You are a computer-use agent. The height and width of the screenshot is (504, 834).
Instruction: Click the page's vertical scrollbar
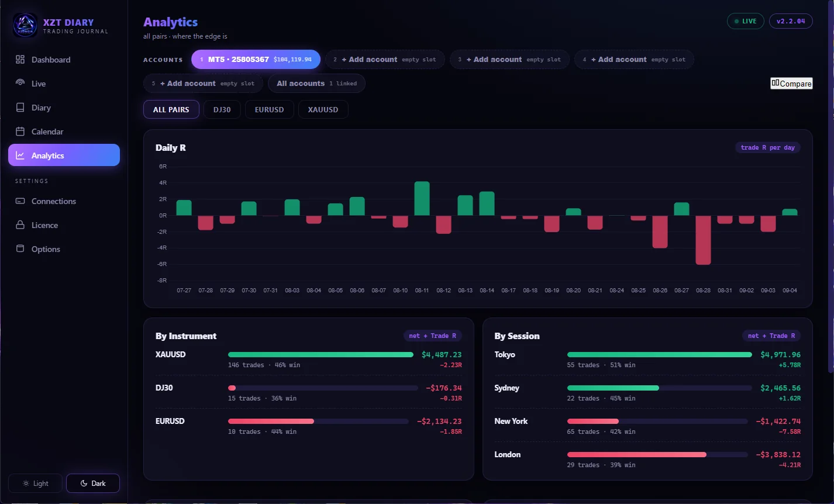point(831,187)
